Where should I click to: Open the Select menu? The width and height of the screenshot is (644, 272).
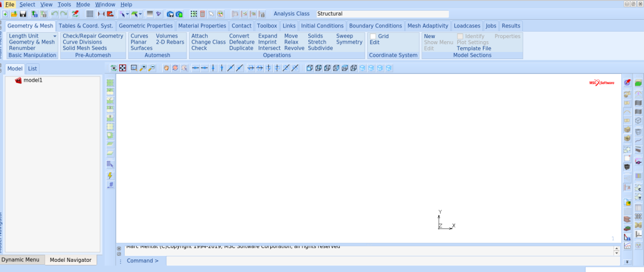27,5
